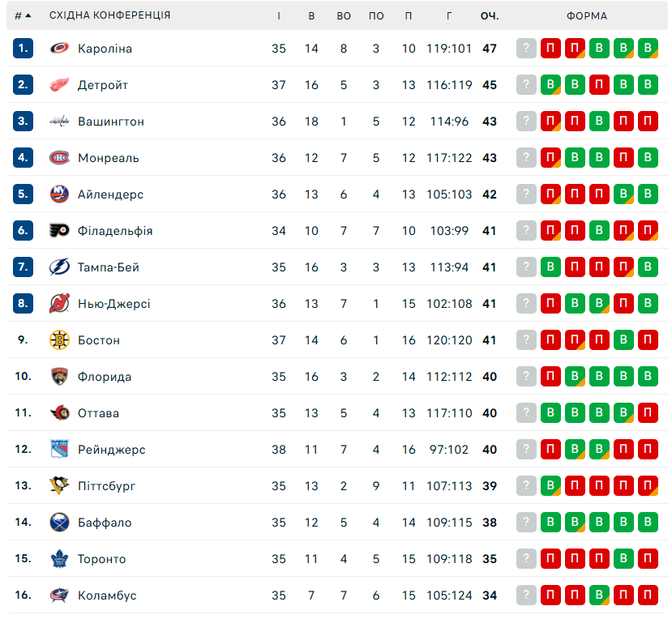Sort by the Г goals column header
Screen dimensions: 672x619
pyautogui.click(x=449, y=15)
